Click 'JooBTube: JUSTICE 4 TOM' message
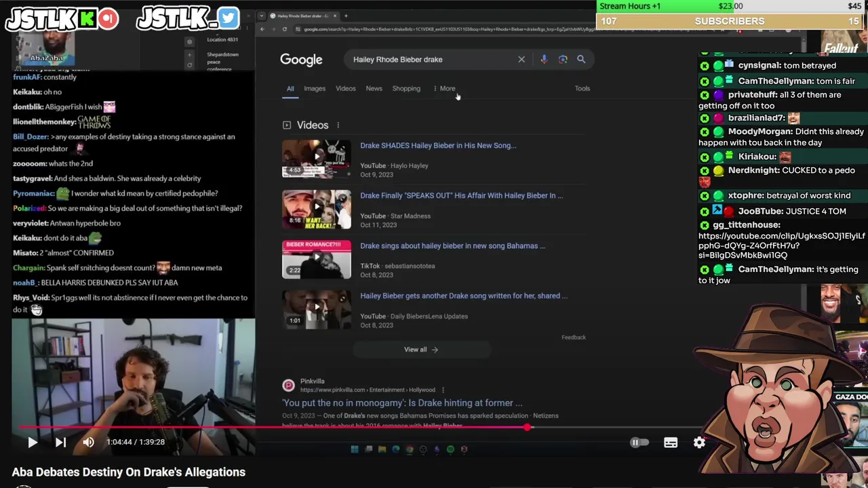 (x=792, y=211)
